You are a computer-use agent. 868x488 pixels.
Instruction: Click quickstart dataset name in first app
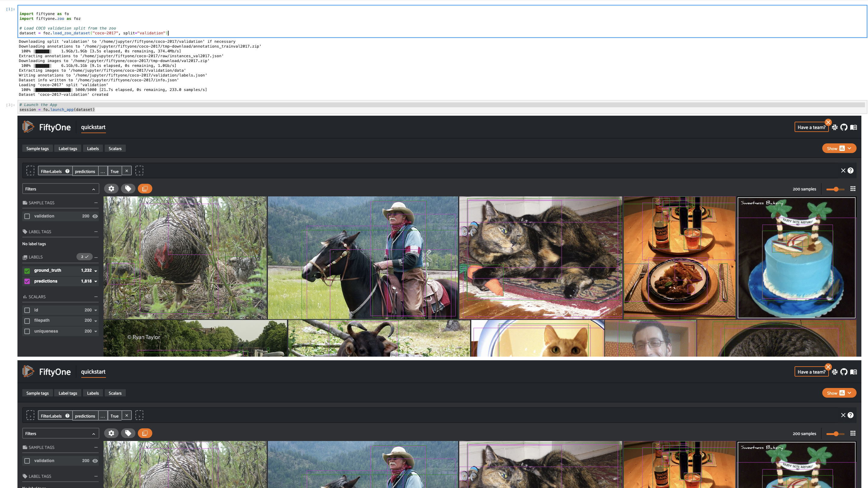point(93,127)
